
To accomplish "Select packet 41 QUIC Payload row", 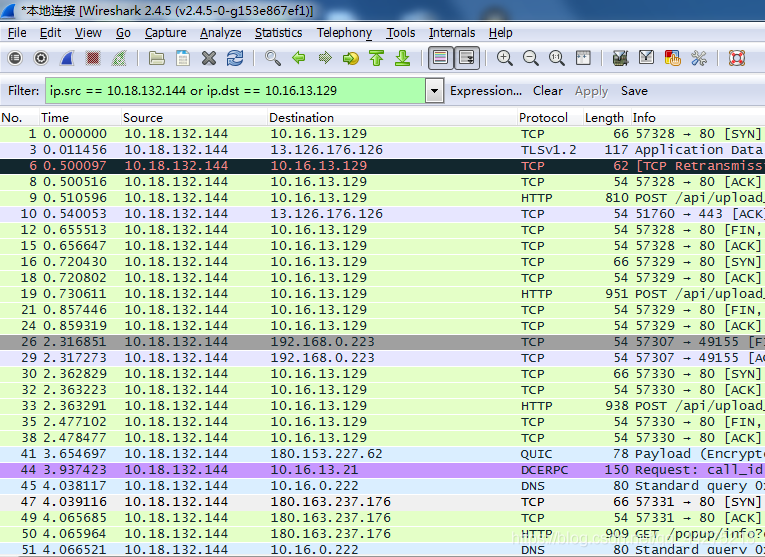I will pyautogui.click(x=382, y=454).
